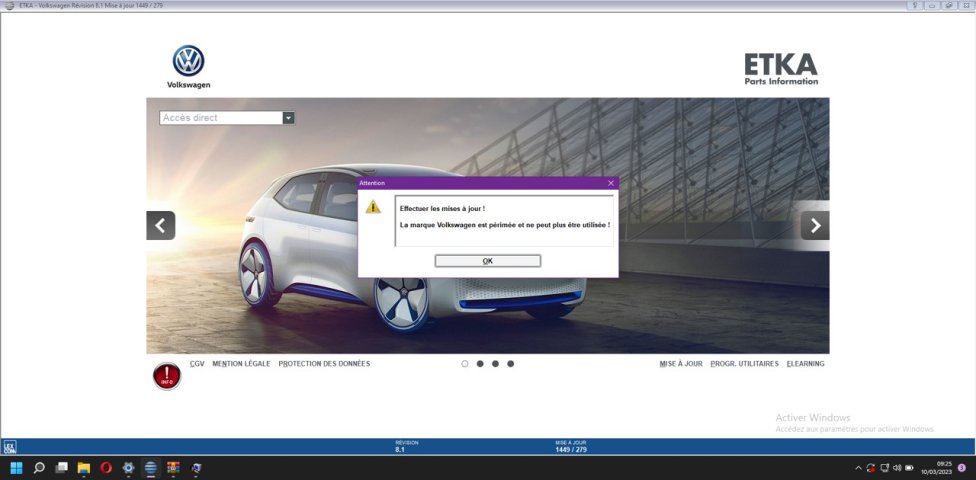This screenshot has height=480, width=976.
Task: Open the ELEARNING menu
Action: (805, 364)
